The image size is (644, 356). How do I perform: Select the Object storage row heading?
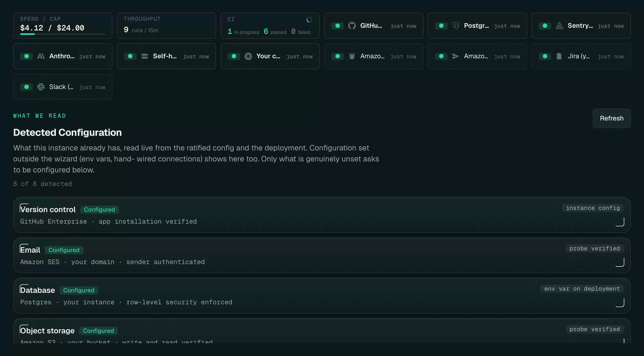[47, 330]
